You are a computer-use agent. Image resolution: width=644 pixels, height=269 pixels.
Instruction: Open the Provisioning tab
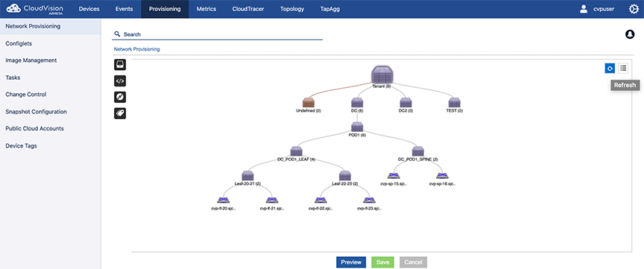(165, 9)
